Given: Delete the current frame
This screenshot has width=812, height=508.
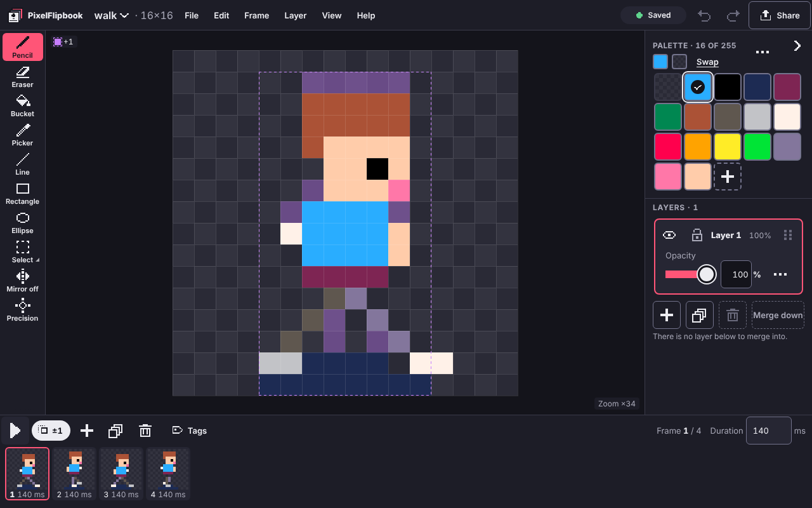Looking at the screenshot, I should 145,431.
